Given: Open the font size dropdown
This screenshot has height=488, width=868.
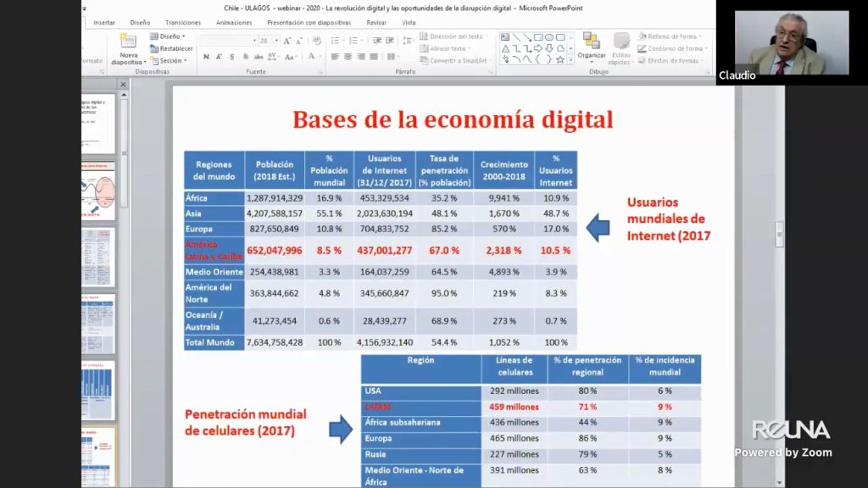Looking at the screenshot, I should [276, 41].
